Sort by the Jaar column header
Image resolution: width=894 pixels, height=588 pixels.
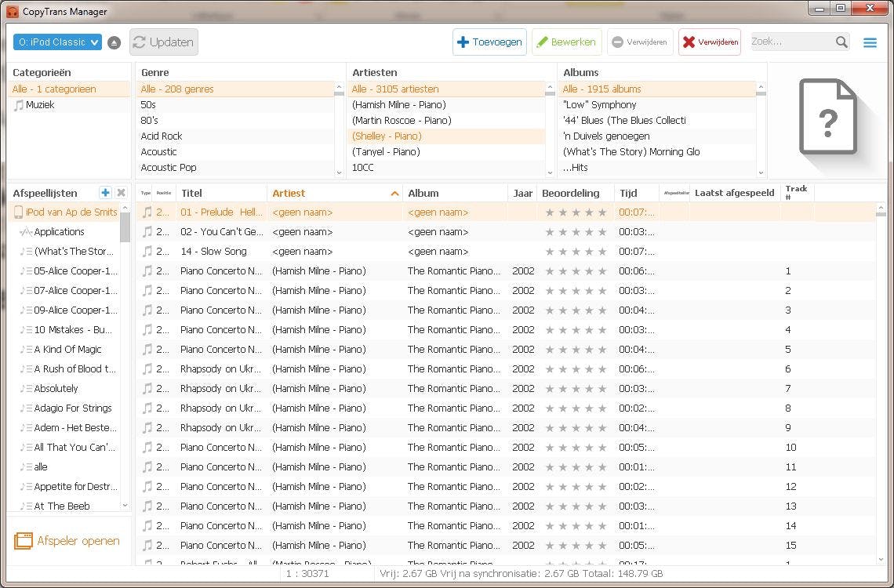coord(522,193)
